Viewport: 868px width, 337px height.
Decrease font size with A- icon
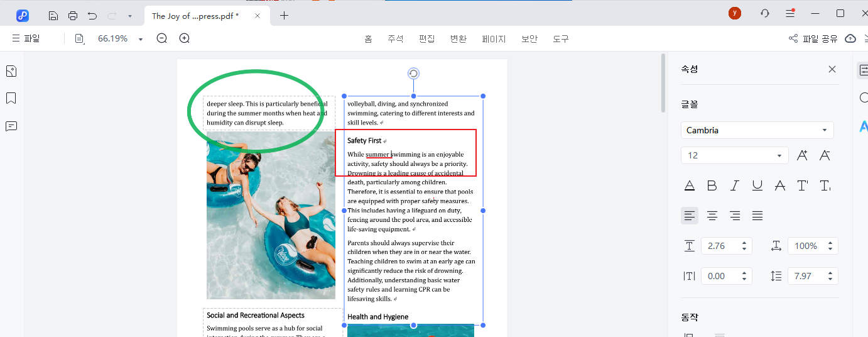tap(825, 155)
